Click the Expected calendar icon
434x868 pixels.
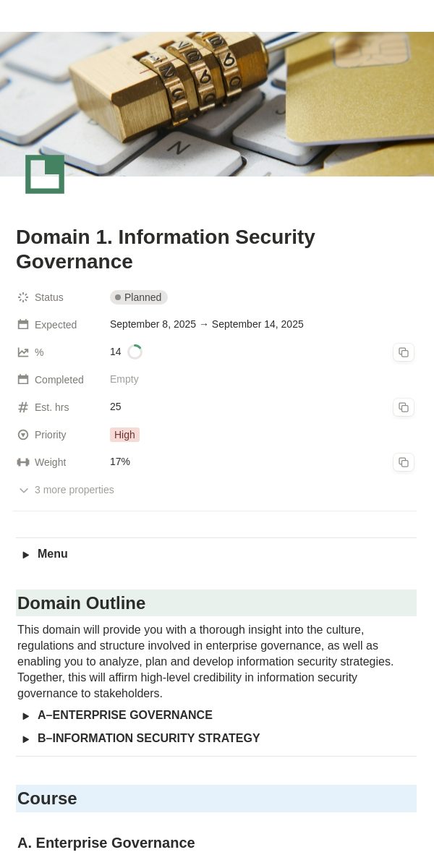23,325
